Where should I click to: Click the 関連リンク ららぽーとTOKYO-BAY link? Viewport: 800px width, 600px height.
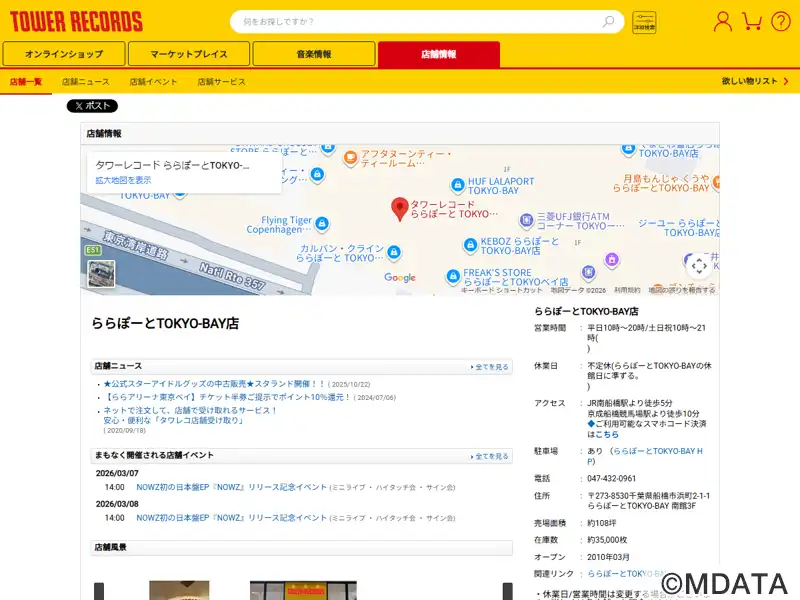(x=628, y=573)
